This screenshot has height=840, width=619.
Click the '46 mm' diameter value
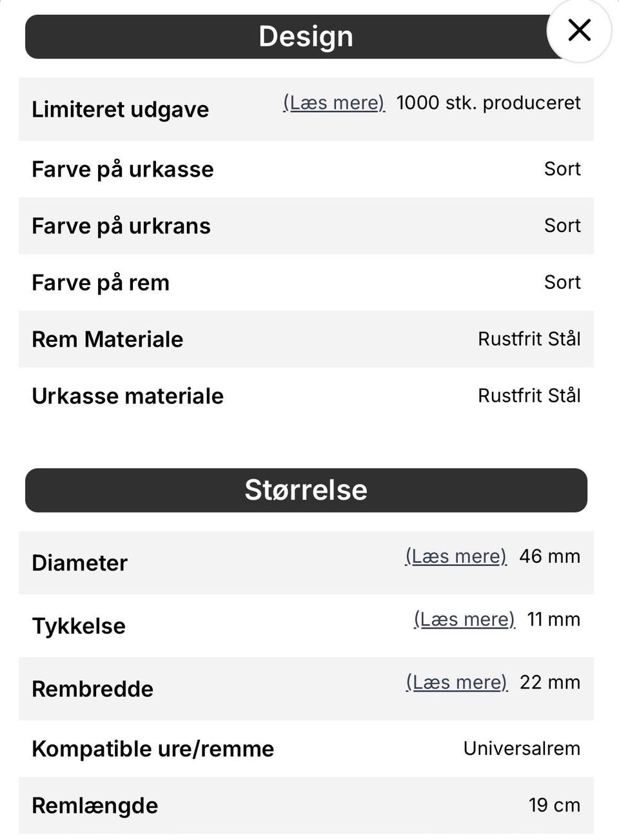pyautogui.click(x=549, y=556)
